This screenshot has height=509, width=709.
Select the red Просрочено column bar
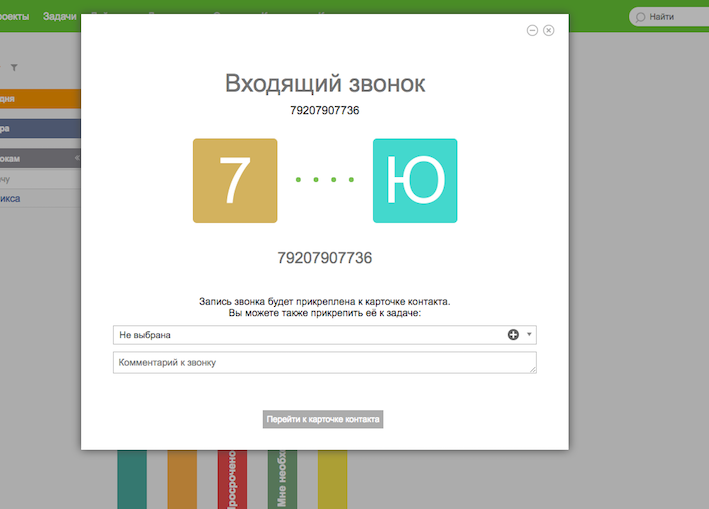click(232, 480)
